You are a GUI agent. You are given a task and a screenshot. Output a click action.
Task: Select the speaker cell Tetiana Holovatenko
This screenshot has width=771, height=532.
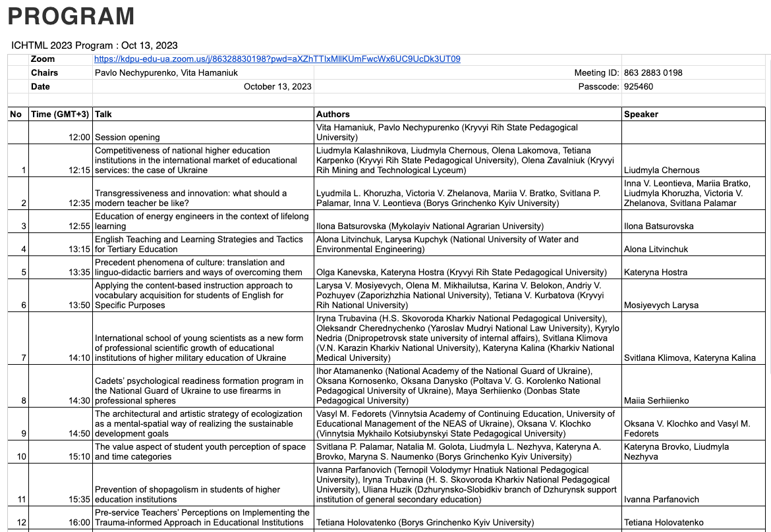pyautogui.click(x=664, y=523)
